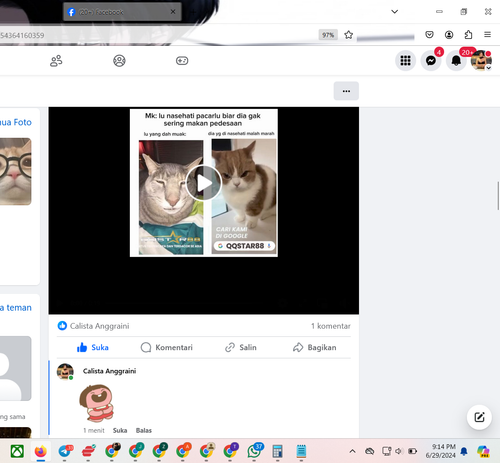Open the Windows notification bell in the tray
Viewport: 500px width, 463px height.
(464, 451)
